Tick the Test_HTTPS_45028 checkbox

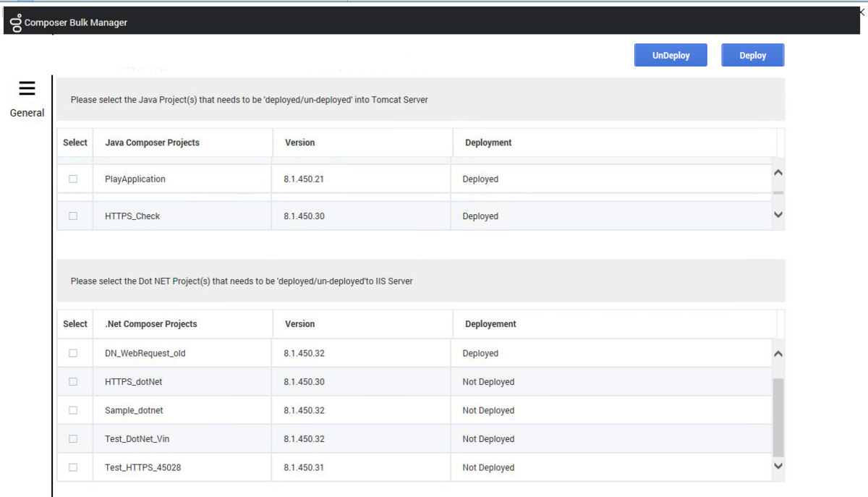[73, 467]
